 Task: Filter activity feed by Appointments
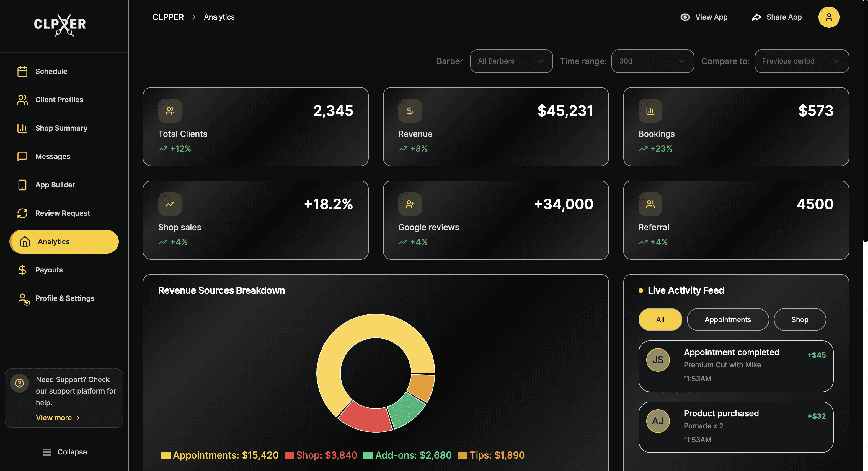click(727, 320)
